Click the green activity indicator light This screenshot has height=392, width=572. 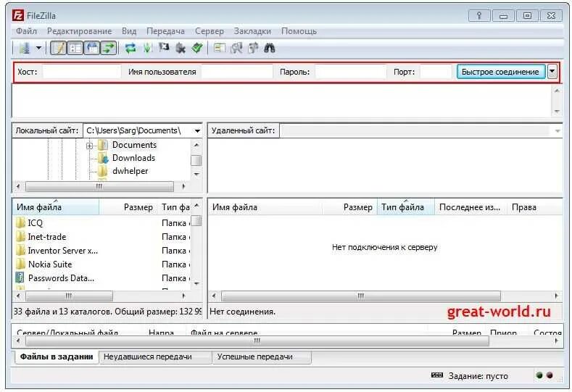click(539, 375)
